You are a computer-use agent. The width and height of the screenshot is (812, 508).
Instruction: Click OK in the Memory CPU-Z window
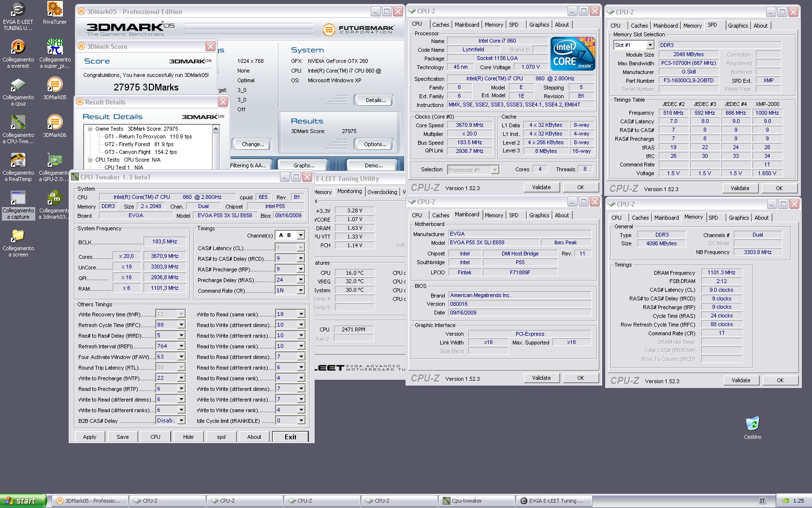[x=780, y=380]
